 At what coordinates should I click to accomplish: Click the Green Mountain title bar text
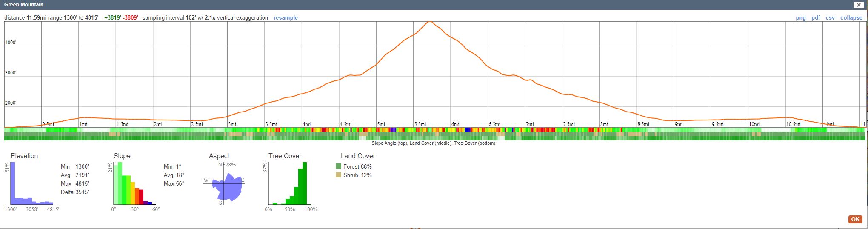24,5
